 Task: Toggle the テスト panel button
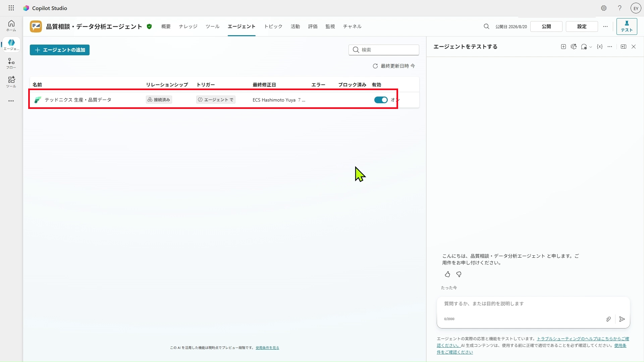click(x=627, y=26)
